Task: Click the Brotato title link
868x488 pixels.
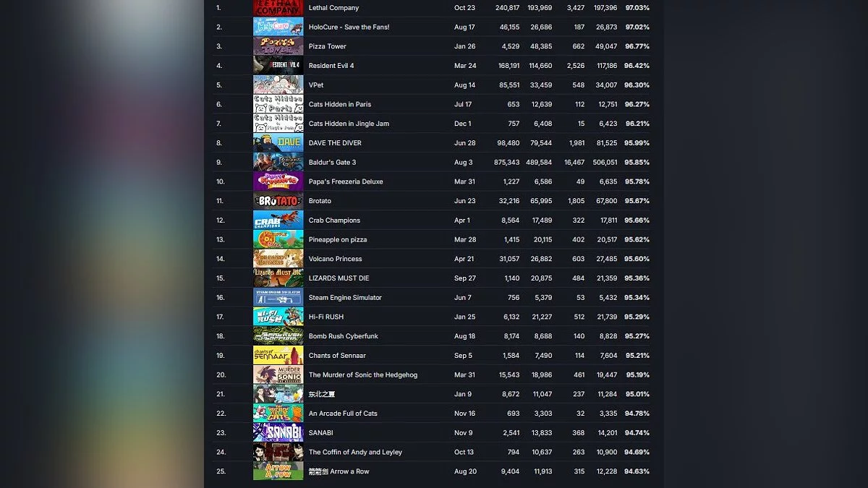Action: [320, 200]
